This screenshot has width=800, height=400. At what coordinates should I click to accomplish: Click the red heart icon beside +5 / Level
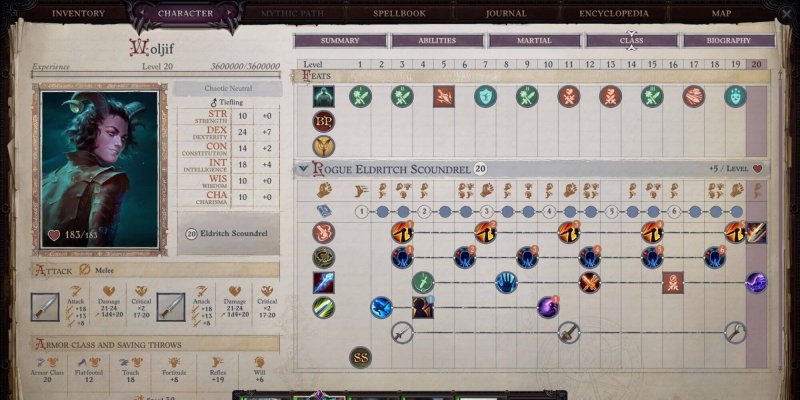coord(757,168)
